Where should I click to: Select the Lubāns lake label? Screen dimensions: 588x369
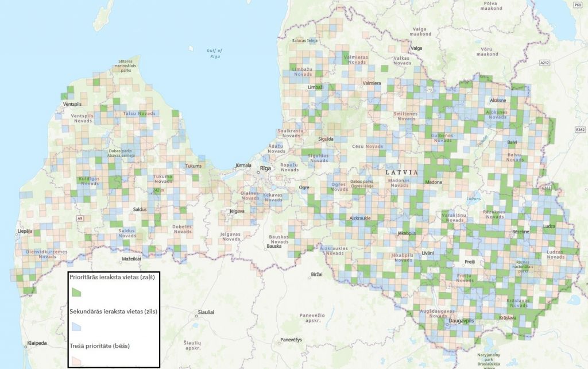coord(474,199)
